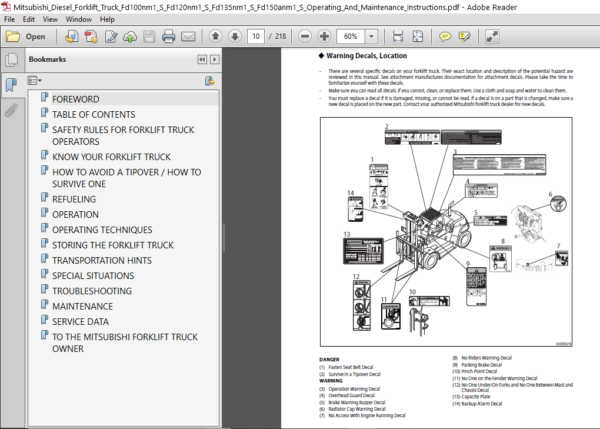The height and width of the screenshot is (429, 600).
Task: Go to next page with down arrow
Action: click(x=235, y=36)
